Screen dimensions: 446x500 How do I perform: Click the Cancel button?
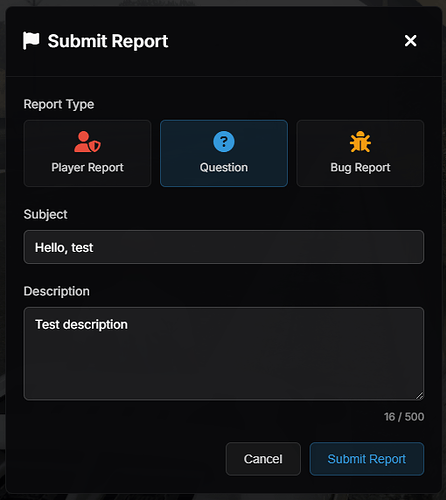click(x=263, y=459)
